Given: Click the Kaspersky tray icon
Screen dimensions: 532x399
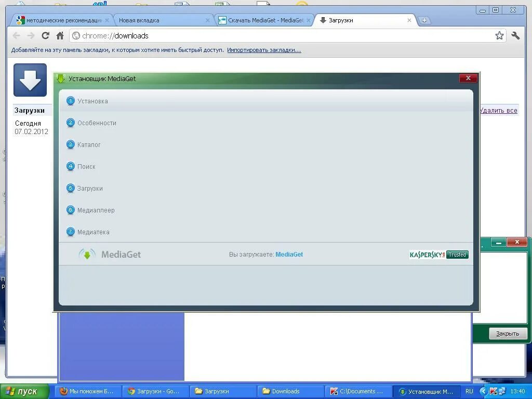Looking at the screenshot, I should click(494, 391).
